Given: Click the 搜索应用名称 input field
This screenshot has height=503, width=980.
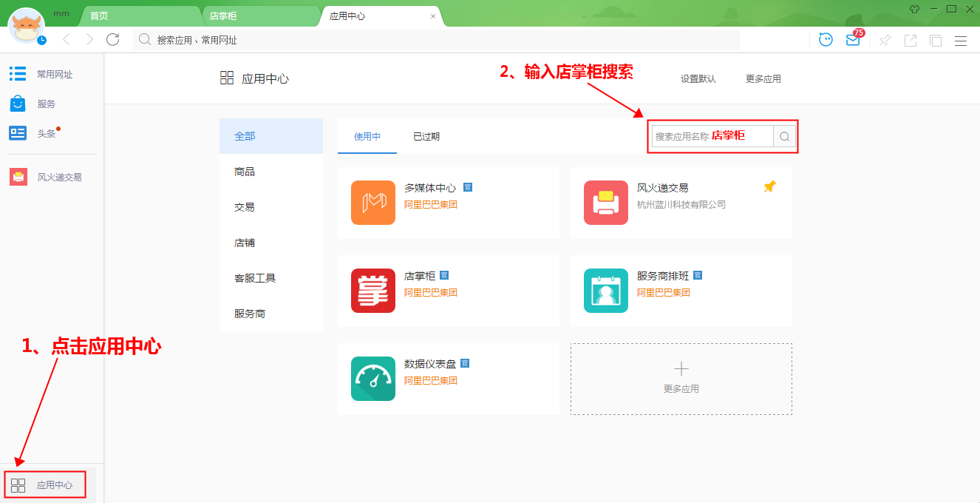Looking at the screenshot, I should [712, 136].
